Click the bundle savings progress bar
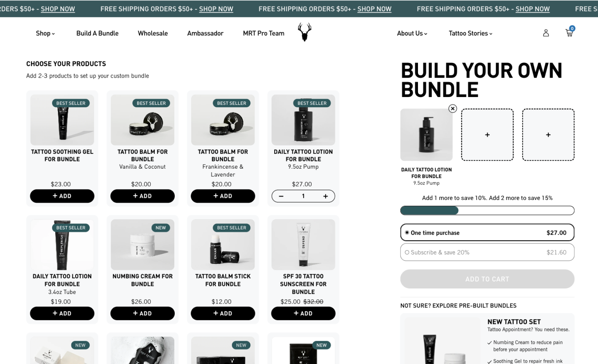Image resolution: width=598 pixels, height=364 pixels. 487,210
